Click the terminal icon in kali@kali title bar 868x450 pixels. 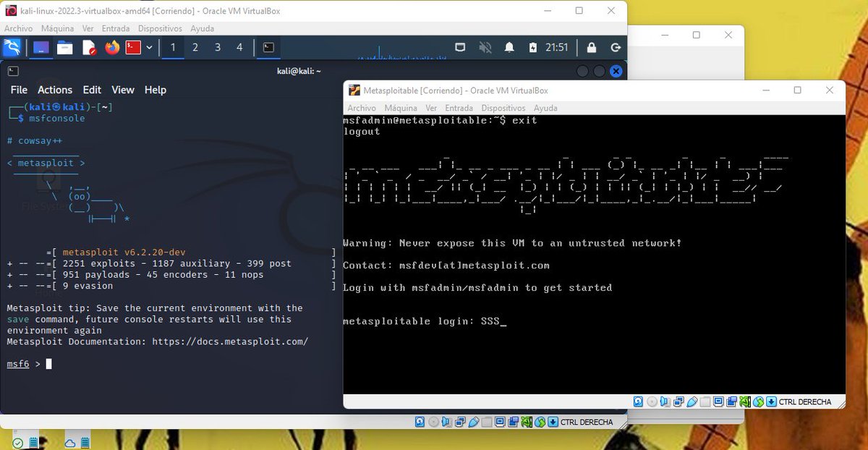(12, 71)
